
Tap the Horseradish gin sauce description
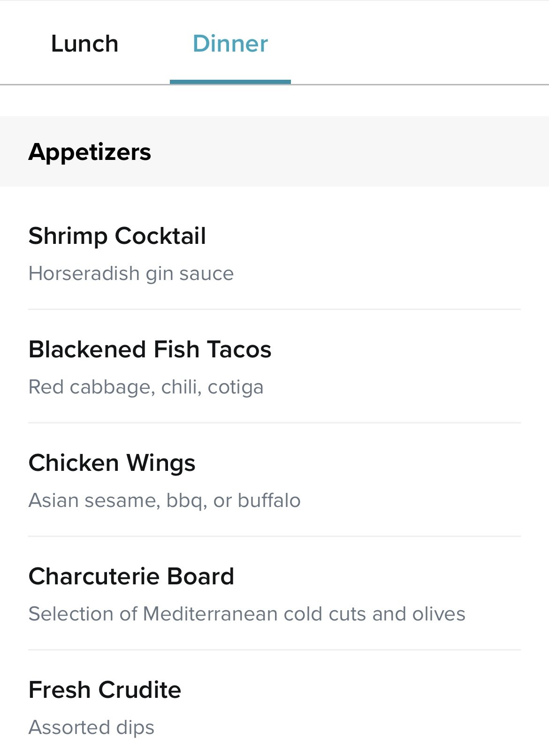[x=131, y=273]
